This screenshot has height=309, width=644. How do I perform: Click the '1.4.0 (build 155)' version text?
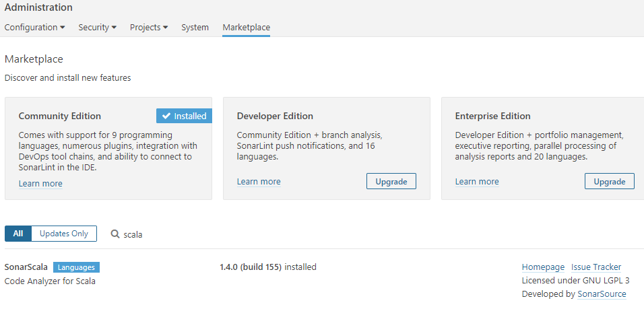tap(251, 267)
